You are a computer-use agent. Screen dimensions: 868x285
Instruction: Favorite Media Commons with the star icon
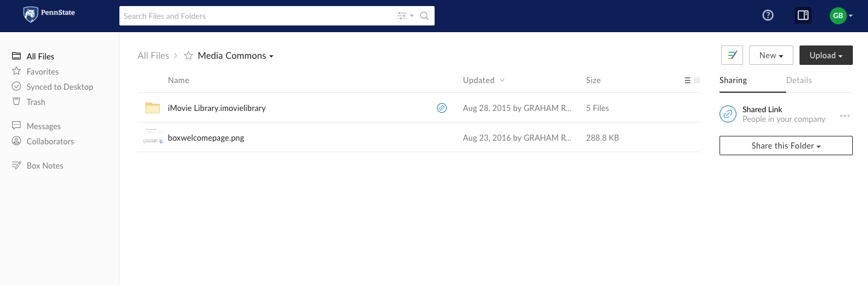click(189, 56)
